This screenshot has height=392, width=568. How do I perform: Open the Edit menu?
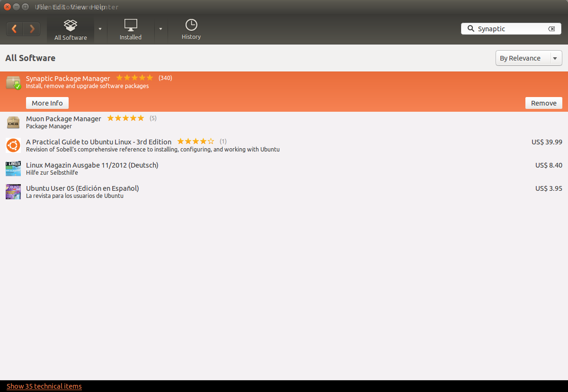[x=59, y=7]
